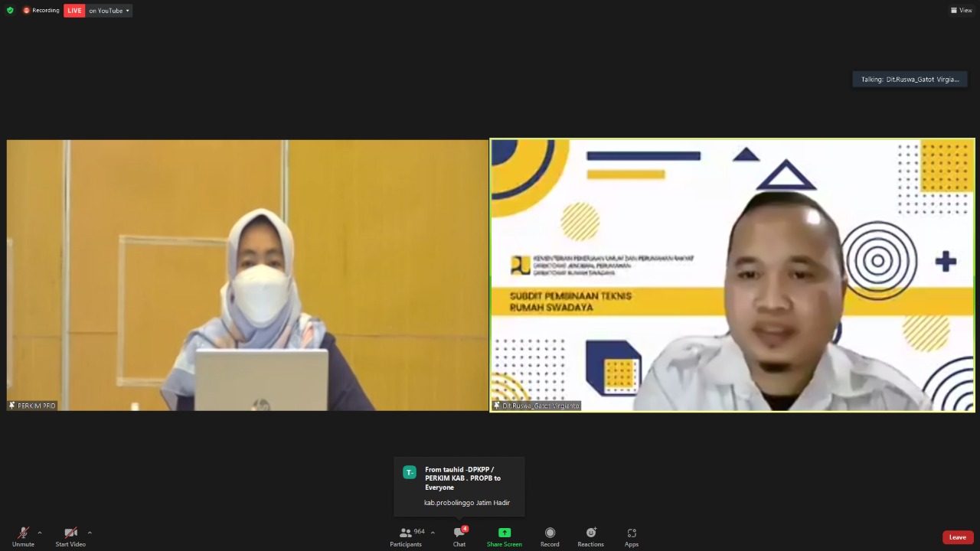The image size is (980, 551).
Task: Click the green encryption shield icon
Action: pos(10,11)
